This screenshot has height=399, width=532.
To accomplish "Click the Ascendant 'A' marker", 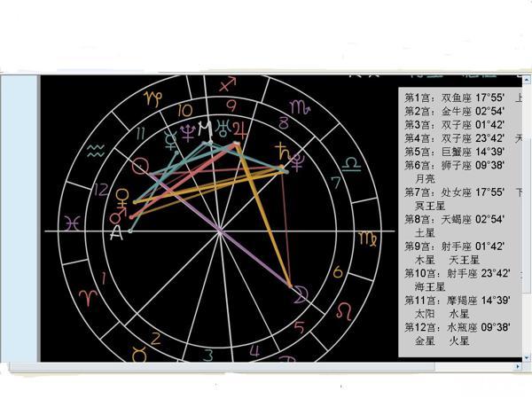I will (114, 234).
